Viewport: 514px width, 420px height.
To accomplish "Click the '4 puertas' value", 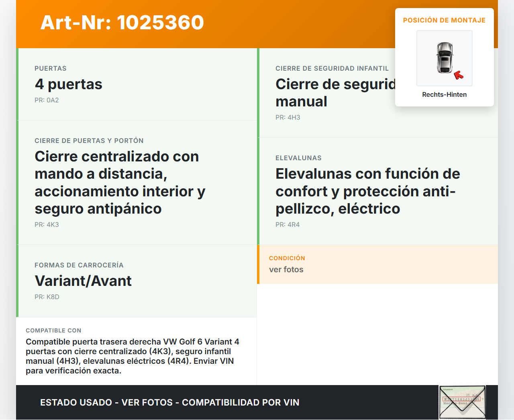I will [x=69, y=84].
